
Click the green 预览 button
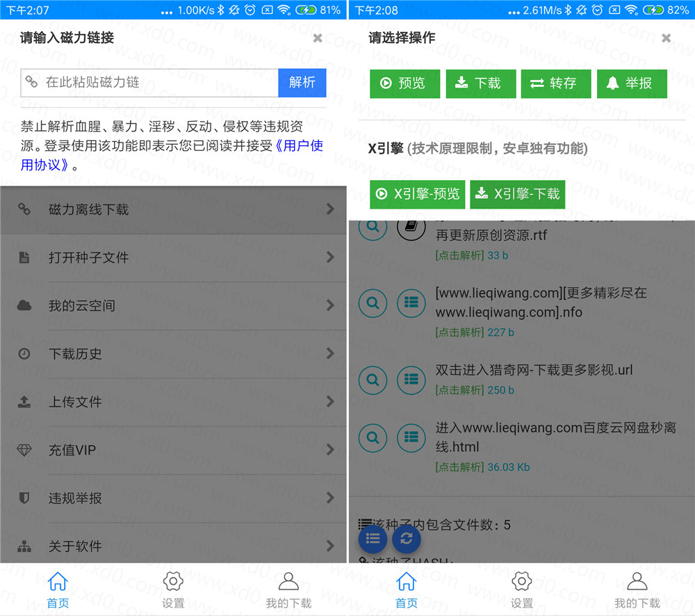click(404, 83)
